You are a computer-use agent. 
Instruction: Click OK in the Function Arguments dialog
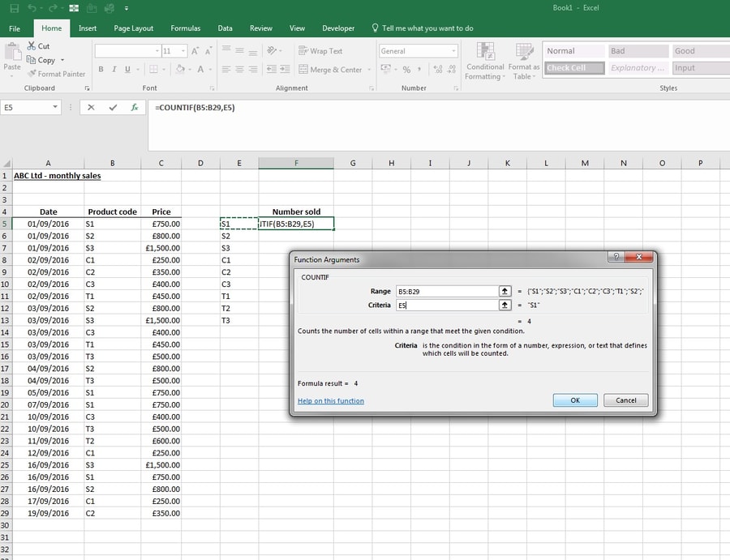point(575,400)
